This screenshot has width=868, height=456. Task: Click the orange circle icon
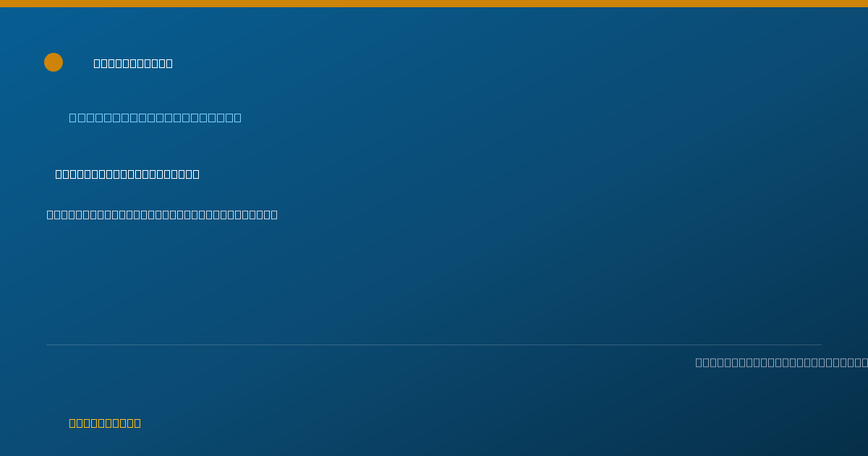tap(54, 62)
